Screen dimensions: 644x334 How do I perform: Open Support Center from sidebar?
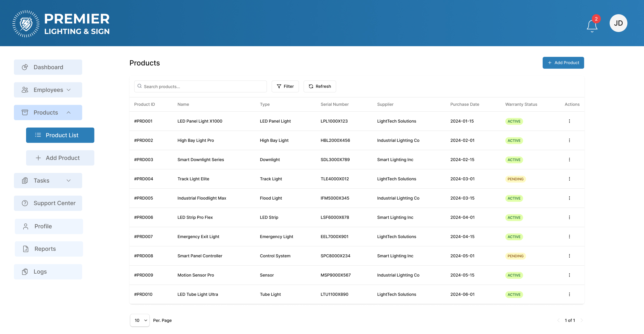point(48,203)
